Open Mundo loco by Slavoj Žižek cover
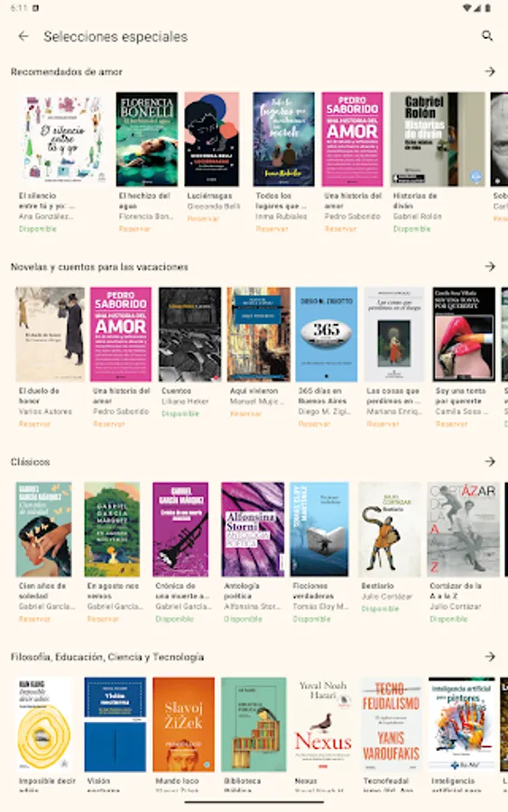Screen dimensions: 508x812 pos(183,724)
